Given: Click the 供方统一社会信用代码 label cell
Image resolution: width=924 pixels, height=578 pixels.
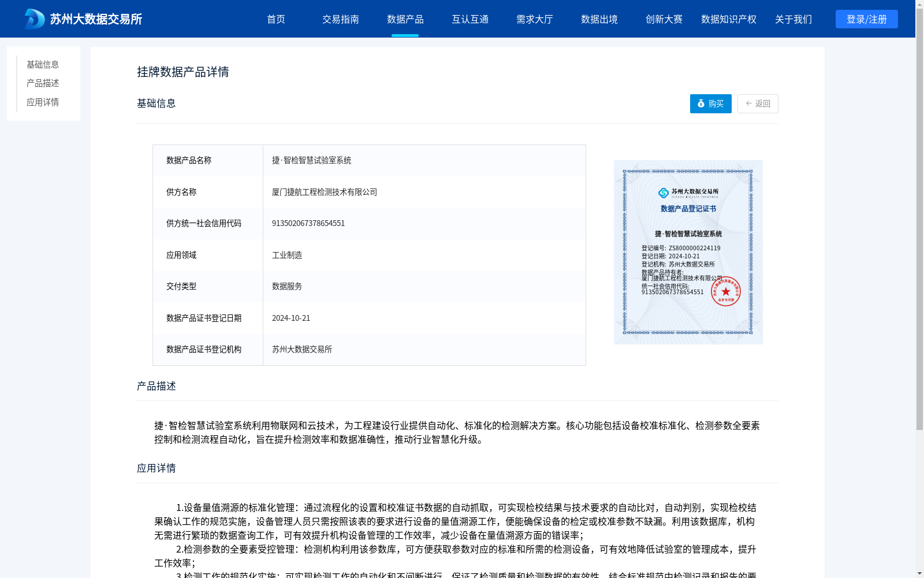Looking at the screenshot, I should [x=208, y=224].
